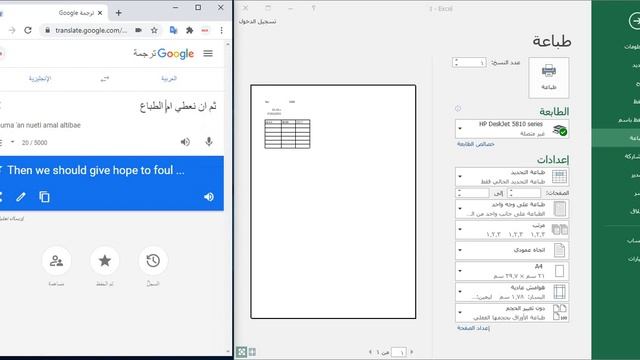Click the right-pointing arrow of the preview page navigator
Screen dimensions: 640x360
tap(411, 352)
